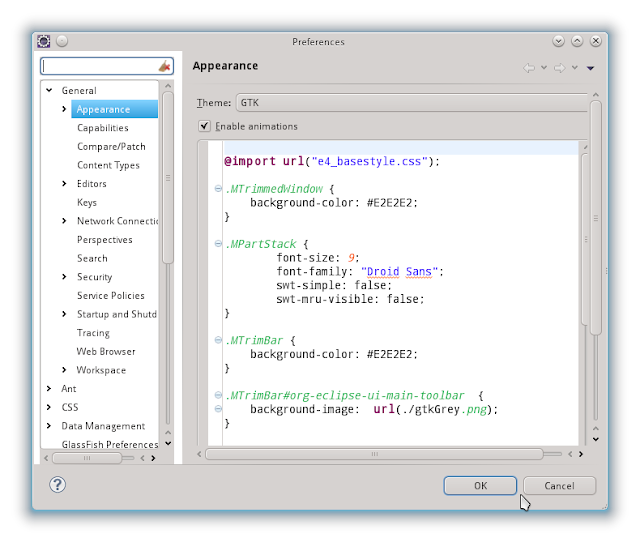Select Service Policies in the tree
Viewport: 640px width, 542px height.
pyautogui.click(x=111, y=295)
